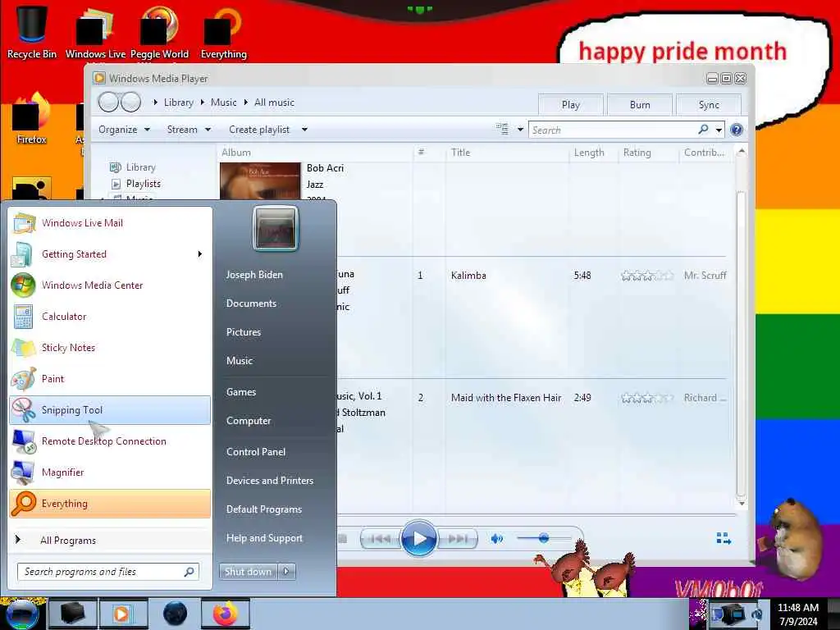Open Joseph Biden user folder

254,274
